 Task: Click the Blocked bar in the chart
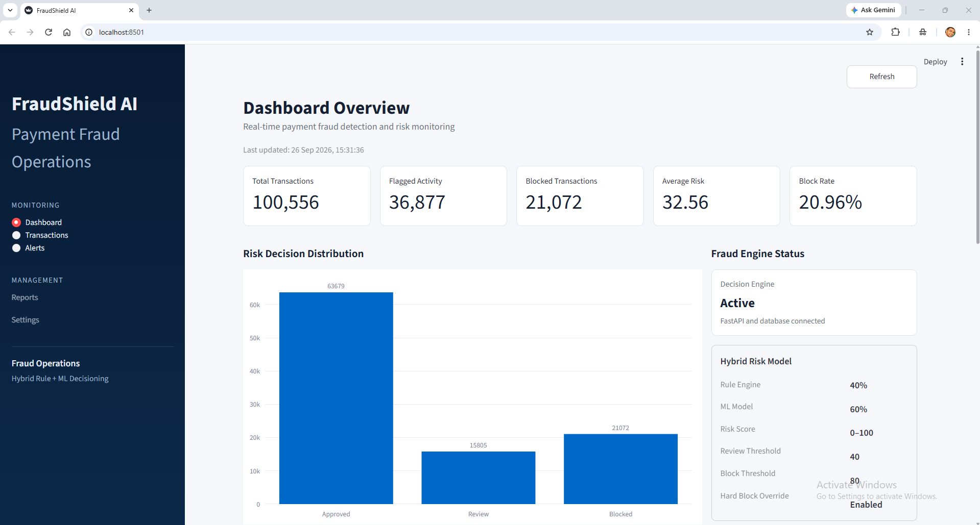[x=620, y=469]
